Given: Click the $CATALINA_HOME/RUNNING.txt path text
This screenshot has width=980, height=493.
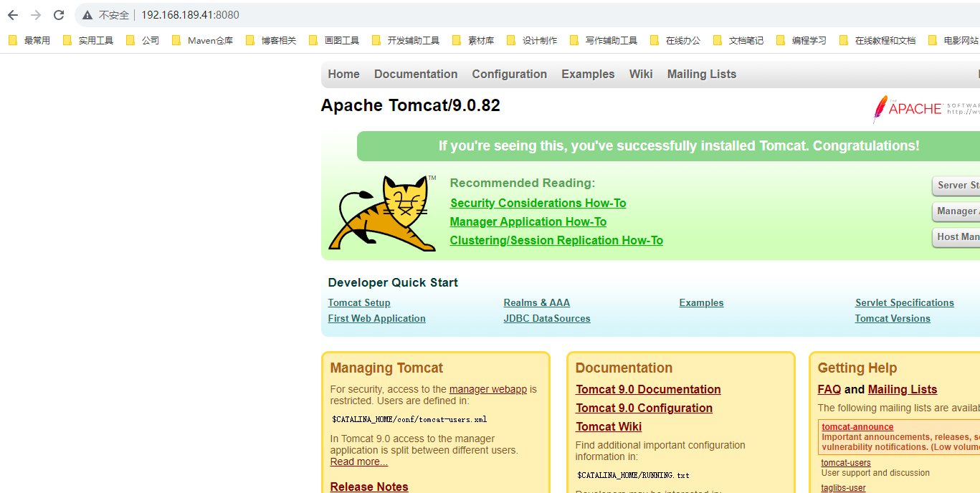Looking at the screenshot, I should [633, 475].
